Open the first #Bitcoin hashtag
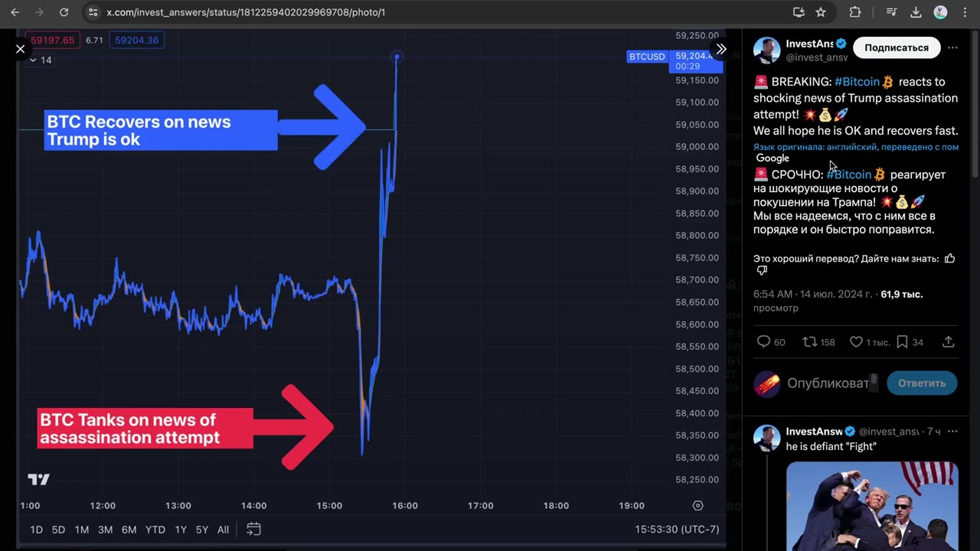Image resolution: width=980 pixels, height=551 pixels. point(857,82)
